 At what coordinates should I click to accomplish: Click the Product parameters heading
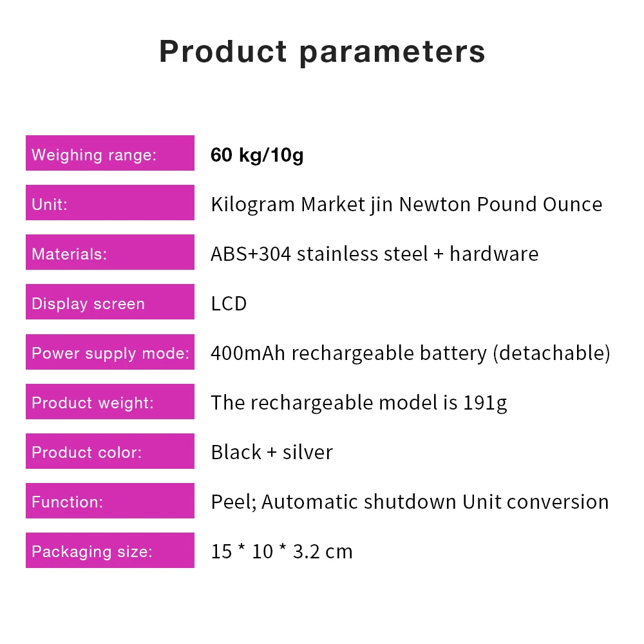click(x=322, y=52)
